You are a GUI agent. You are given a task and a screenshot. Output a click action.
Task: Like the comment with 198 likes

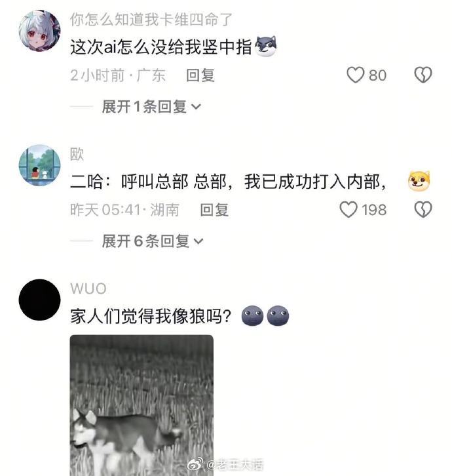click(348, 210)
